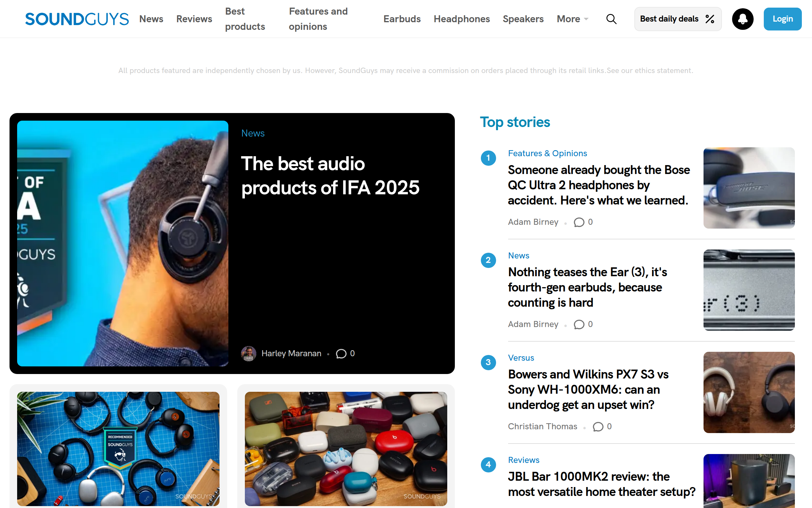Click News category above IFA 2025 headline
This screenshot has width=812, height=508.
point(253,133)
